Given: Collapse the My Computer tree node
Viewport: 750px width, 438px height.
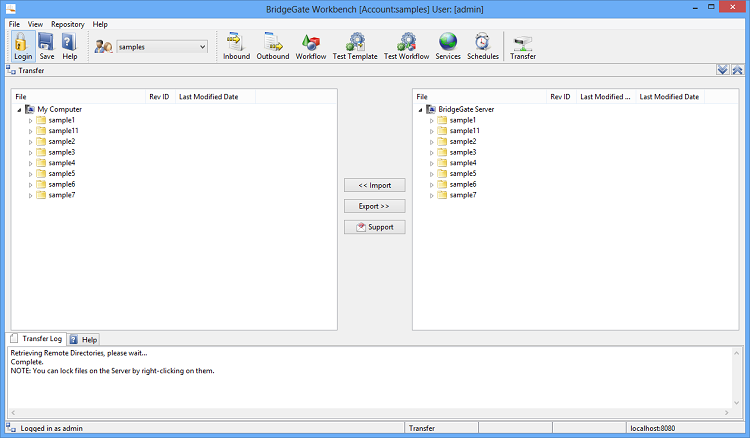Looking at the screenshot, I should pos(20,110).
